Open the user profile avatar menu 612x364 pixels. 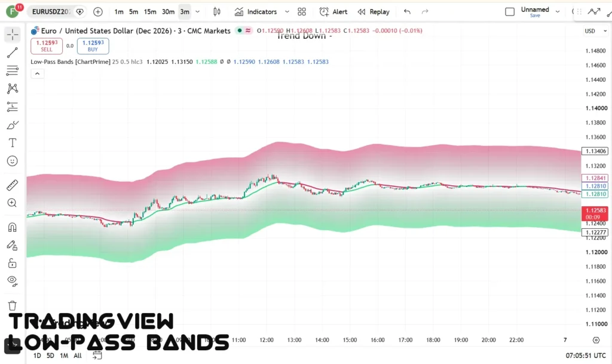point(13,12)
